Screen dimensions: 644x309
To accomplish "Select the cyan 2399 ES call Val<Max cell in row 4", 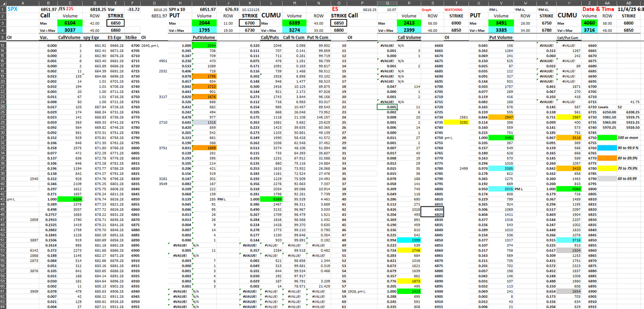I will coord(409,31).
